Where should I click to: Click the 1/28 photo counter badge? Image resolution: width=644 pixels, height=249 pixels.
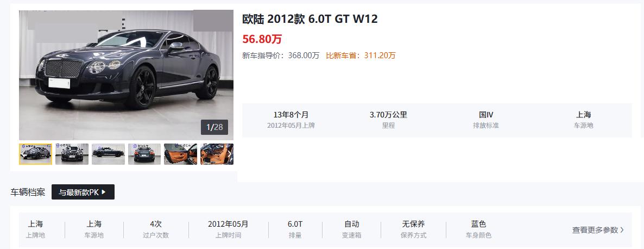(x=214, y=127)
